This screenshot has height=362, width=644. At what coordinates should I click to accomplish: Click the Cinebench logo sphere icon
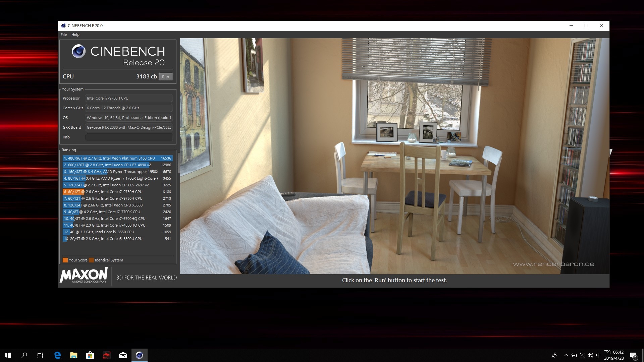pos(79,51)
